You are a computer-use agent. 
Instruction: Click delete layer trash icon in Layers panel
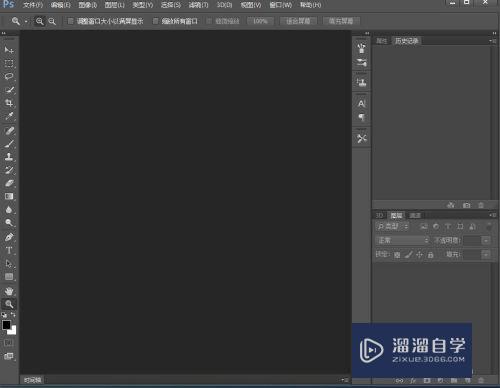(x=481, y=380)
